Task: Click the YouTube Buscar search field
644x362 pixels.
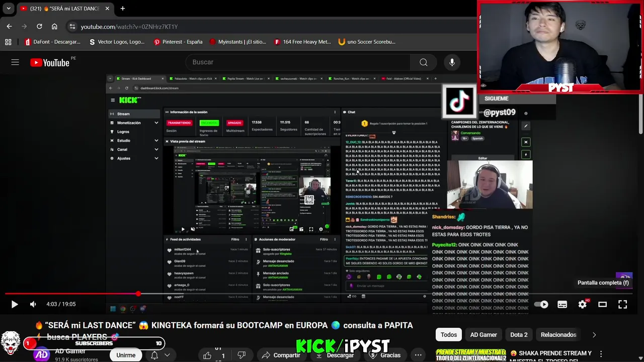Action: pos(297,62)
